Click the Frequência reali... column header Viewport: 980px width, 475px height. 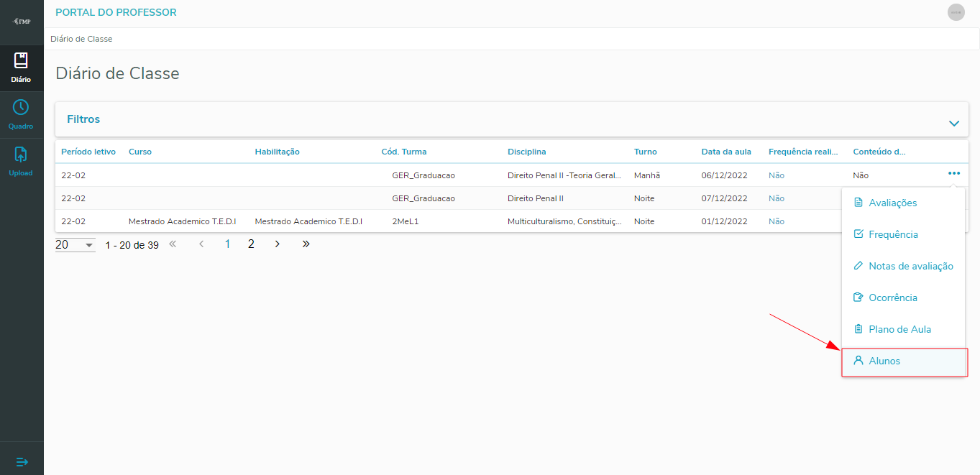(x=804, y=152)
